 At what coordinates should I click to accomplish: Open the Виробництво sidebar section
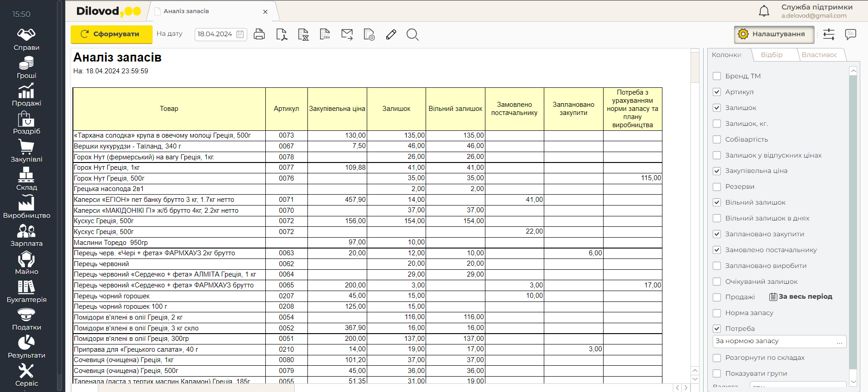coord(26,207)
